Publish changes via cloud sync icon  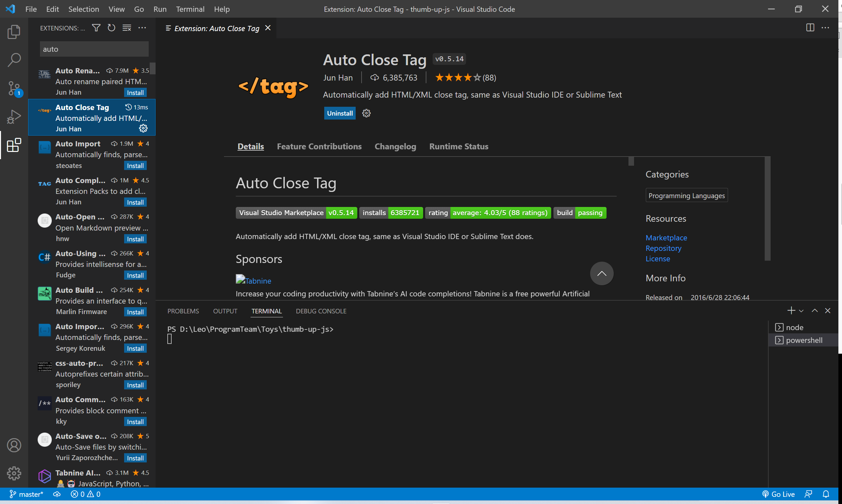pyautogui.click(x=57, y=494)
